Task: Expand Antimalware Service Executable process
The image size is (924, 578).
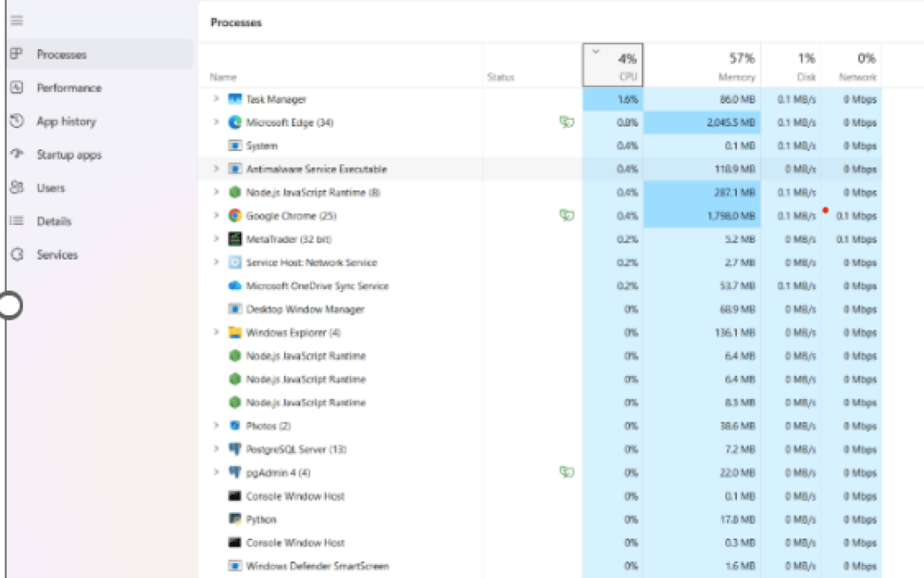Action: tap(216, 169)
